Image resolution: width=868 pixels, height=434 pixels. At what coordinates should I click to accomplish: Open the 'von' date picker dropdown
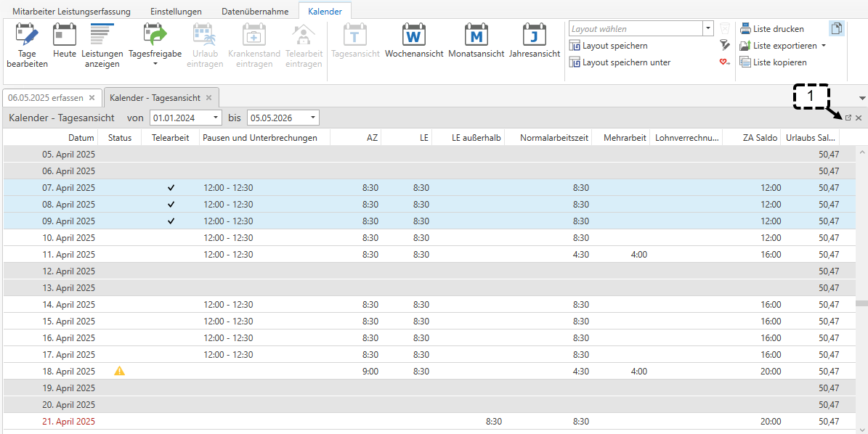(x=216, y=118)
